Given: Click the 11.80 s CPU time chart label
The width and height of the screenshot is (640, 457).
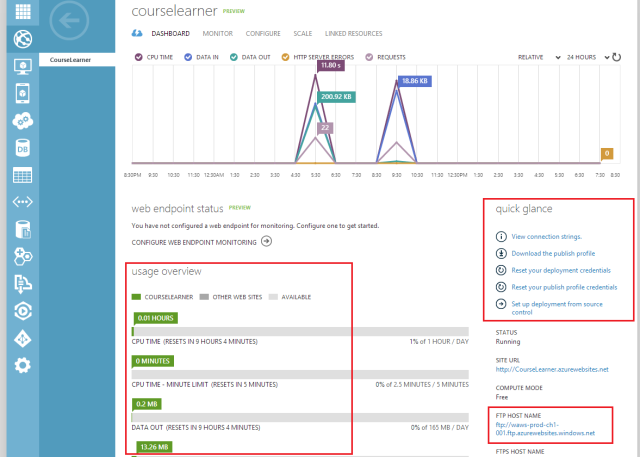Looking at the screenshot, I should click(x=331, y=65).
